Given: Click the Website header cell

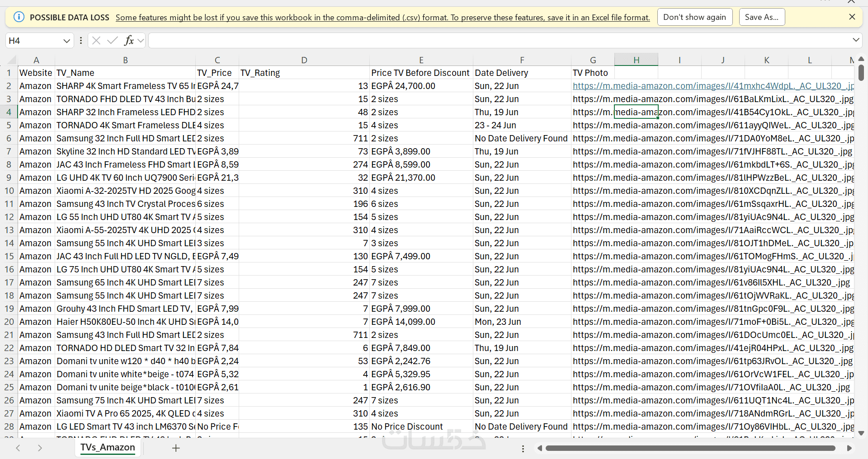Looking at the screenshot, I should click(36, 73).
